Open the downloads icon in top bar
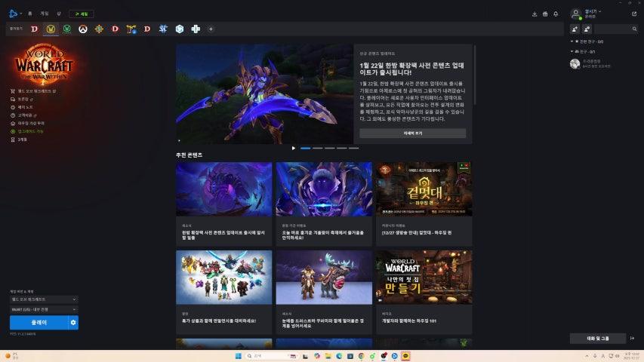644x362 pixels. 535,14
